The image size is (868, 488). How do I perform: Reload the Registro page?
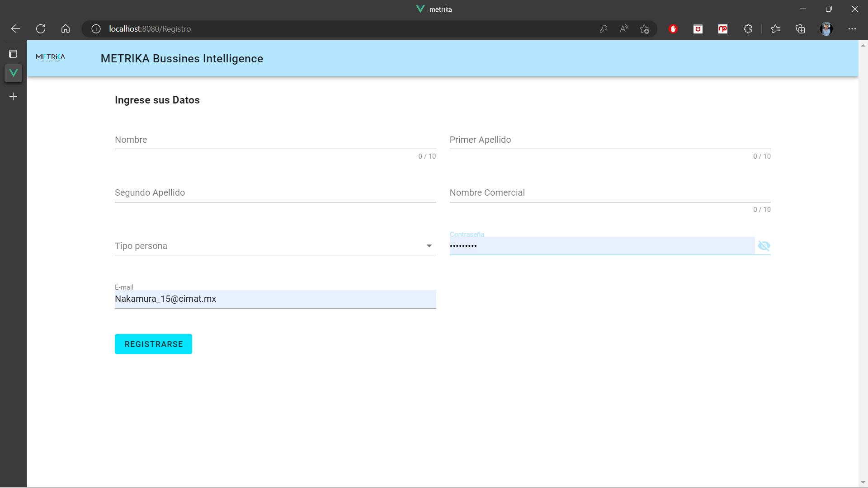[x=40, y=28]
